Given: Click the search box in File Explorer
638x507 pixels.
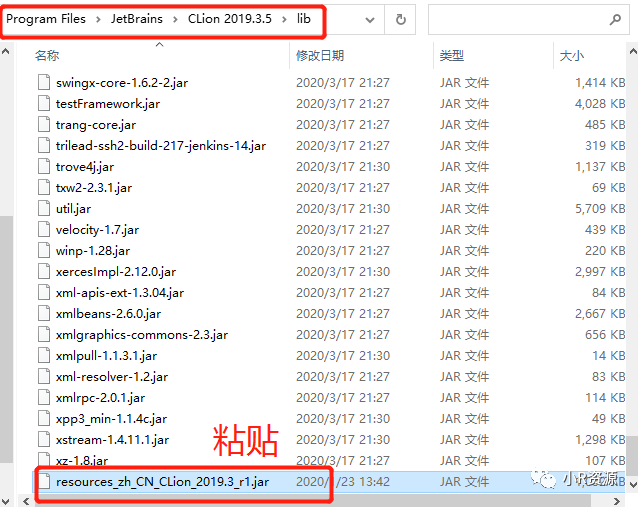Looking at the screenshot, I should 528,19.
